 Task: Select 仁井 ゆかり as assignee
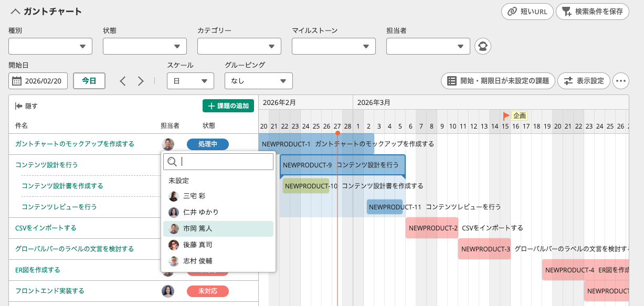[x=218, y=212]
